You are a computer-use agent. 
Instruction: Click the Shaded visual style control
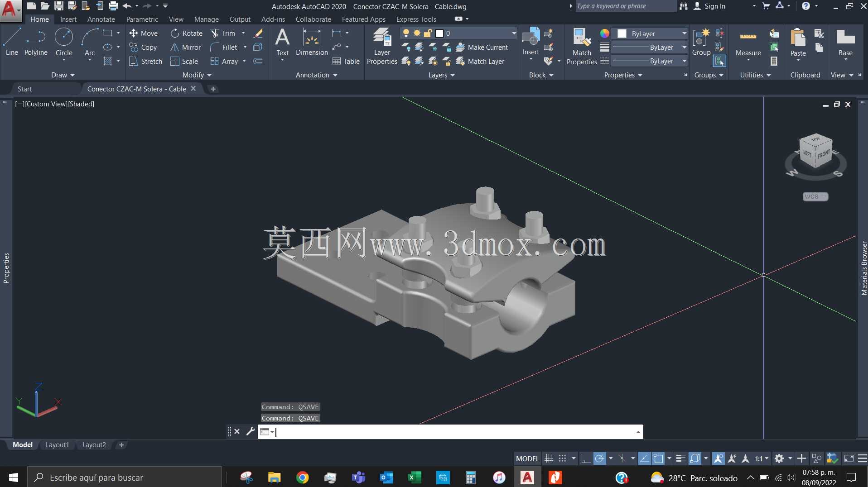pos(82,104)
